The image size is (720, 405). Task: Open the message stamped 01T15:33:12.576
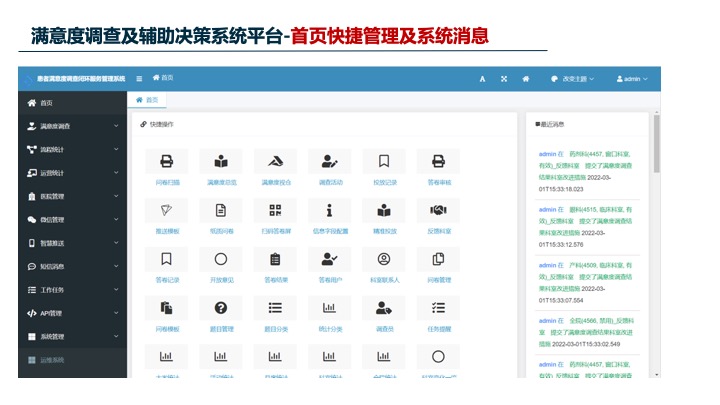(586, 227)
